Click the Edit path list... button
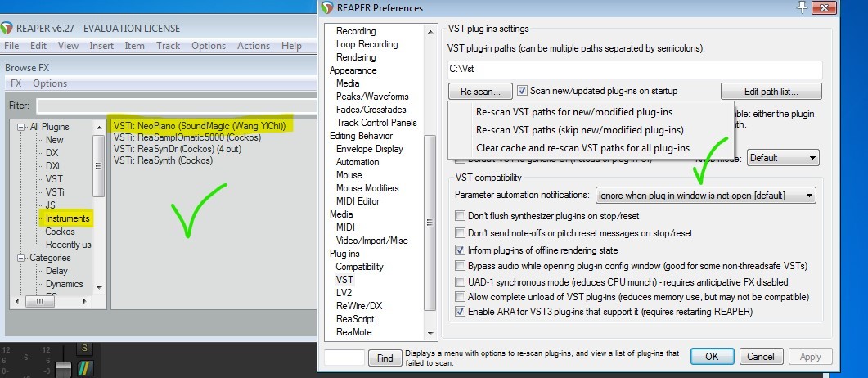The height and width of the screenshot is (378, 868). coord(771,91)
